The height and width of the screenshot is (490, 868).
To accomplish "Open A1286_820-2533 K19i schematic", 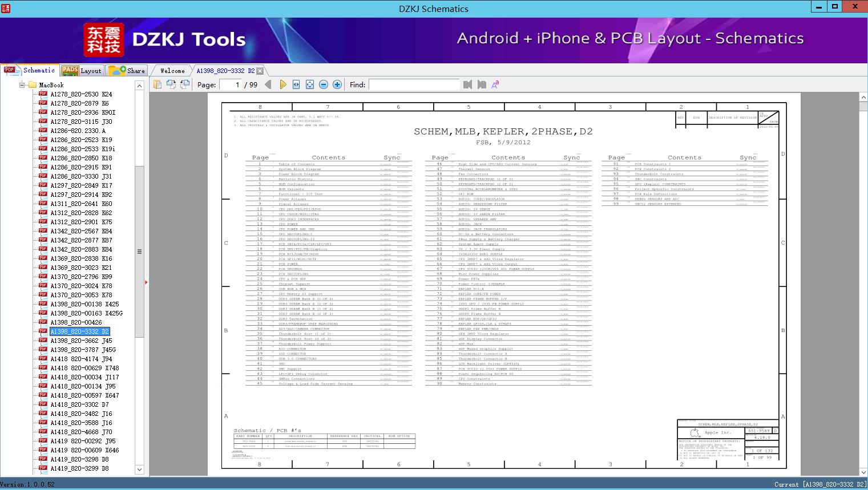I will (x=83, y=149).
